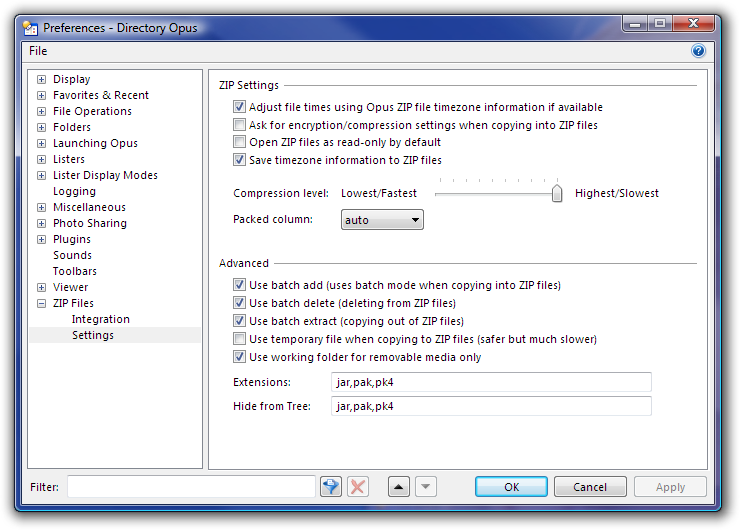Click the filter funnel icon
The height and width of the screenshot is (530, 740).
click(x=331, y=487)
